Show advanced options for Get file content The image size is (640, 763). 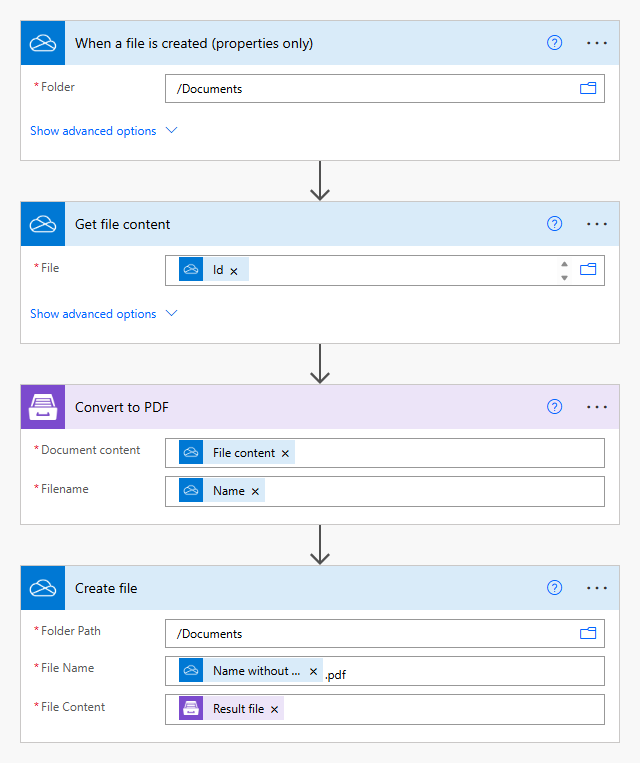pyautogui.click(x=93, y=314)
